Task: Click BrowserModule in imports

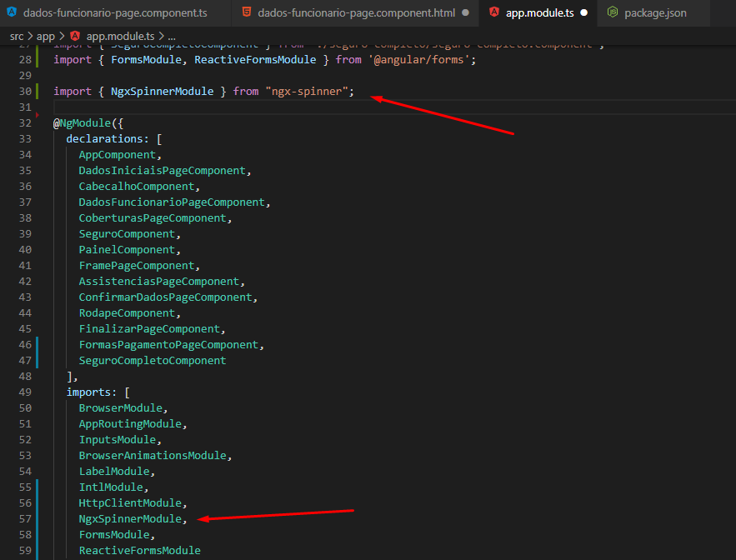Action: click(120, 407)
